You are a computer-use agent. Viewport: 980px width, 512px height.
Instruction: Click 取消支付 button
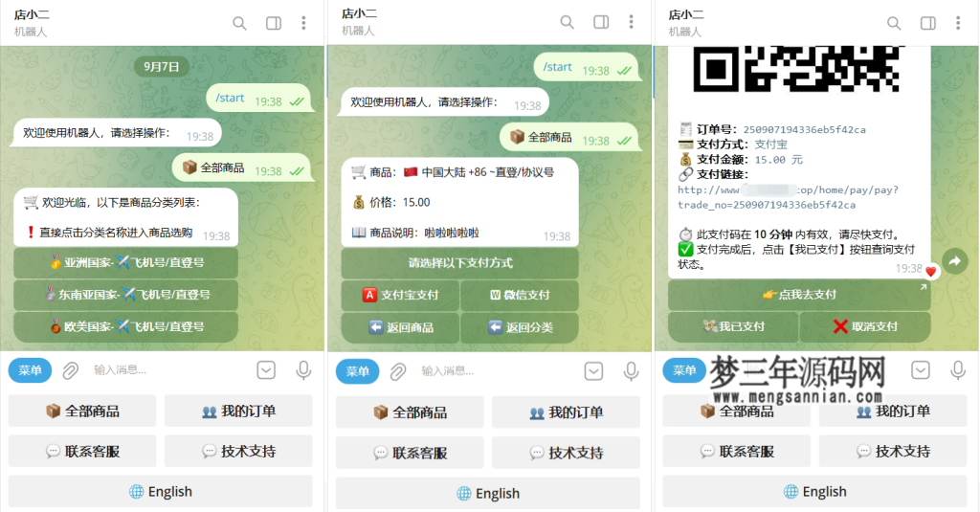coord(865,326)
